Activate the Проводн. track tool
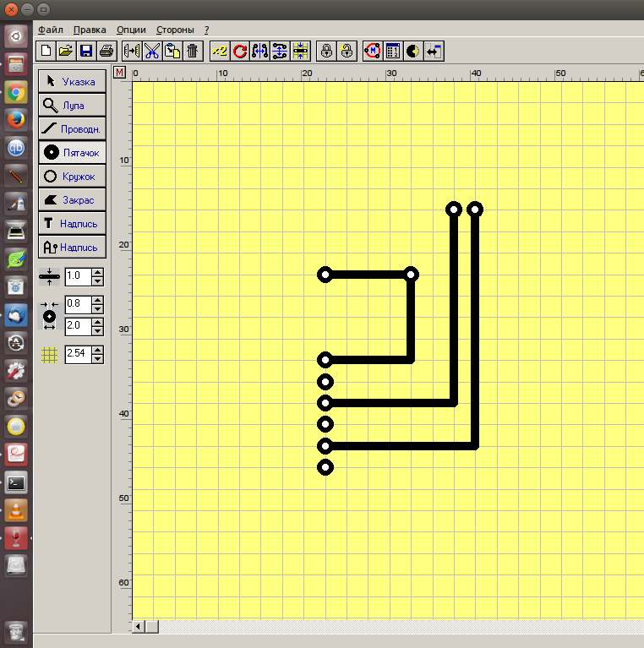The image size is (644, 648). click(x=72, y=129)
